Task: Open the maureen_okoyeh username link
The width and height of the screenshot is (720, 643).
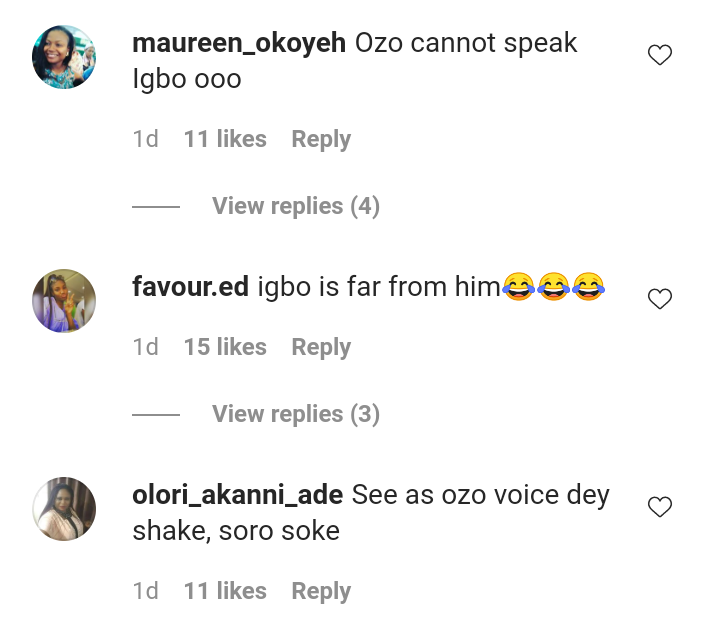Action: point(239,44)
